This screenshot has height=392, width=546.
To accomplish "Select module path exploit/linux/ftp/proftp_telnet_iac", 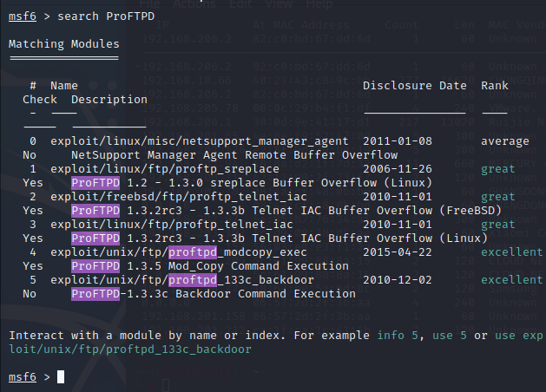I will tap(172, 225).
